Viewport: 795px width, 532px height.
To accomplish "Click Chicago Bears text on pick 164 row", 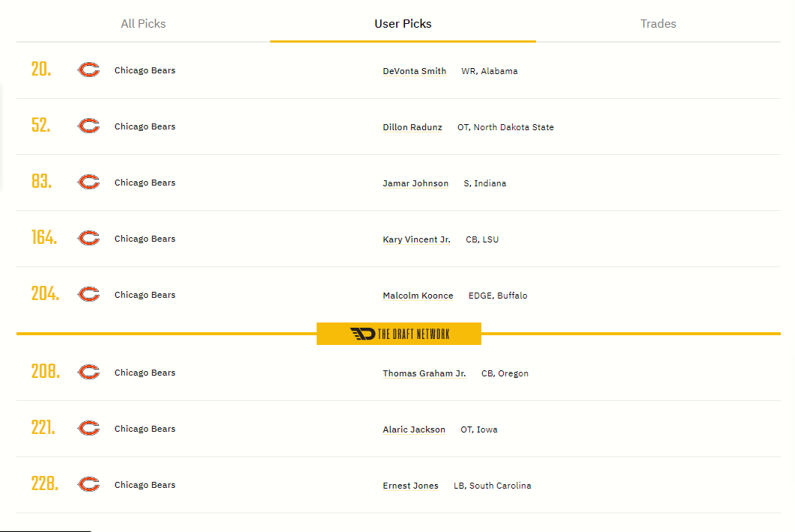I will click(145, 239).
